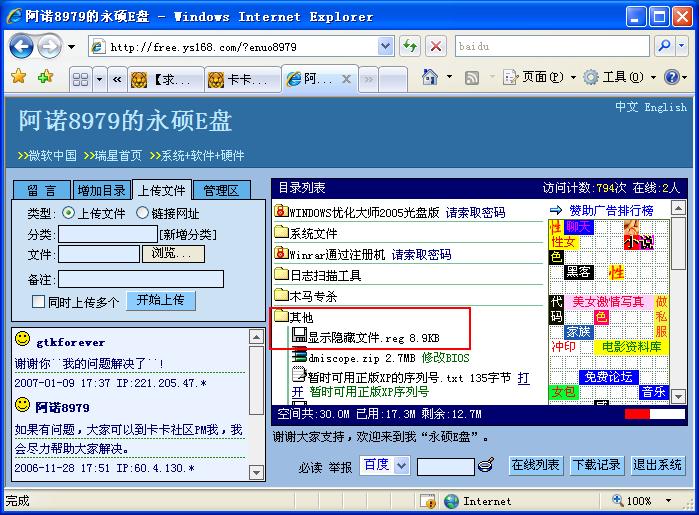The height and width of the screenshot is (515, 699).
Task: Open recent pages dropdown next to Forward
Action: (71, 46)
